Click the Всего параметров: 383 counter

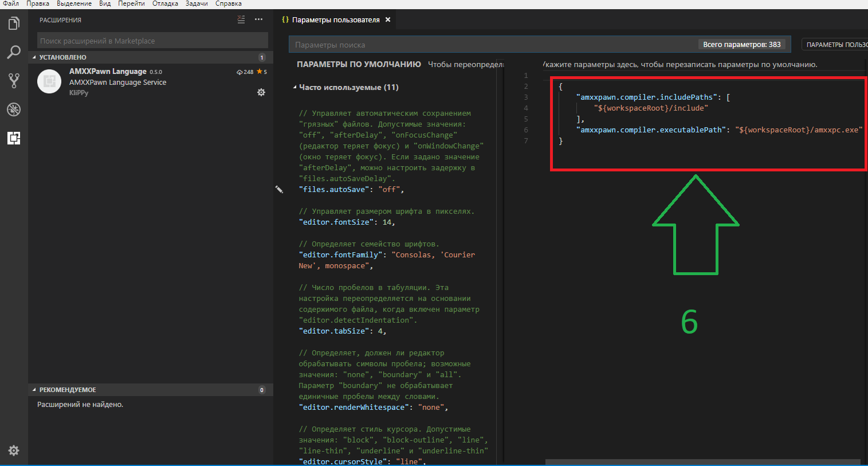point(742,44)
